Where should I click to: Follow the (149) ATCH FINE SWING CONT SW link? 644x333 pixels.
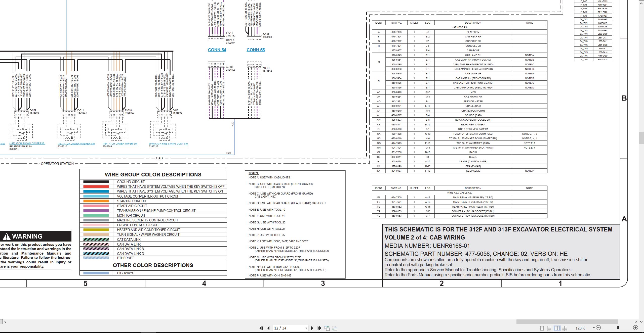pos(168,144)
